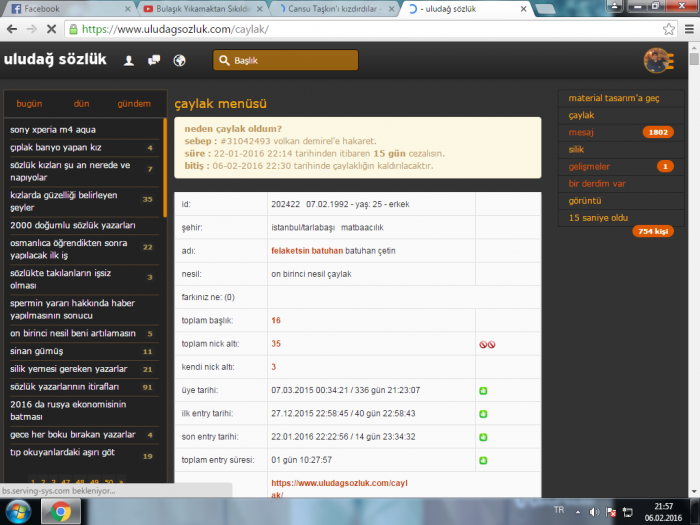This screenshot has width=700, height=525.
Task: Open topic gece her boku bırakan yazarlar
Action: coord(73,435)
